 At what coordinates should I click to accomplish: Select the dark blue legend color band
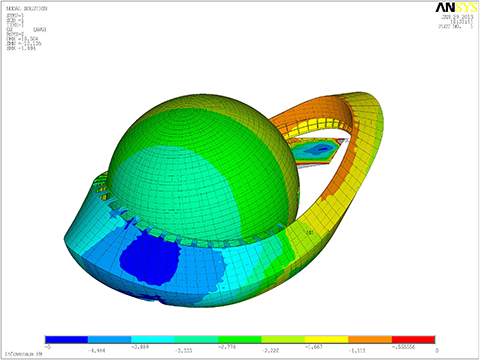point(66,339)
